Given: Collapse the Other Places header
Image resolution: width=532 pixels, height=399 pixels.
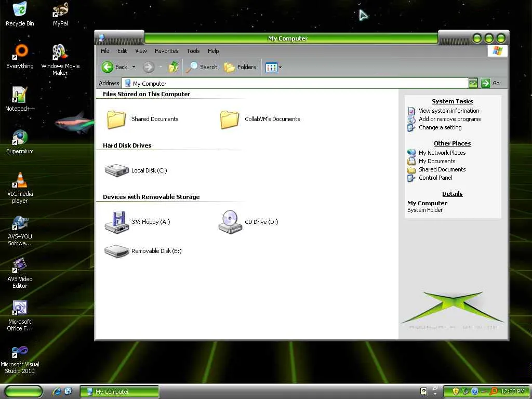Looking at the screenshot, I should [453, 143].
